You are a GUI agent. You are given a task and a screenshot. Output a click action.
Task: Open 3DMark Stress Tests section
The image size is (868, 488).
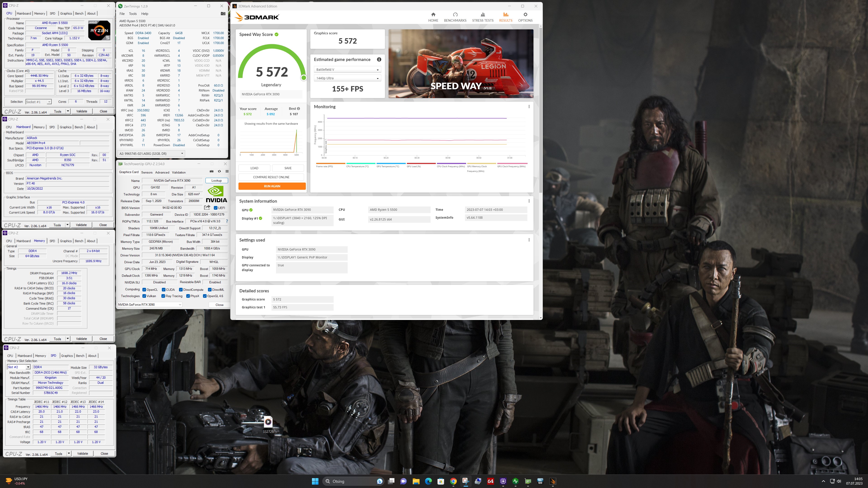[483, 17]
